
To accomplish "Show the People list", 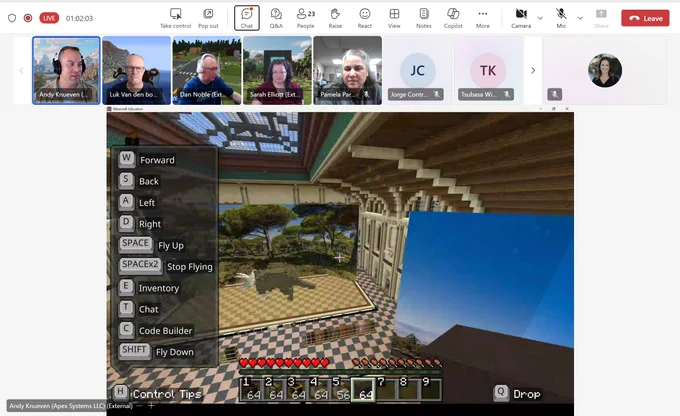I will click(x=306, y=18).
